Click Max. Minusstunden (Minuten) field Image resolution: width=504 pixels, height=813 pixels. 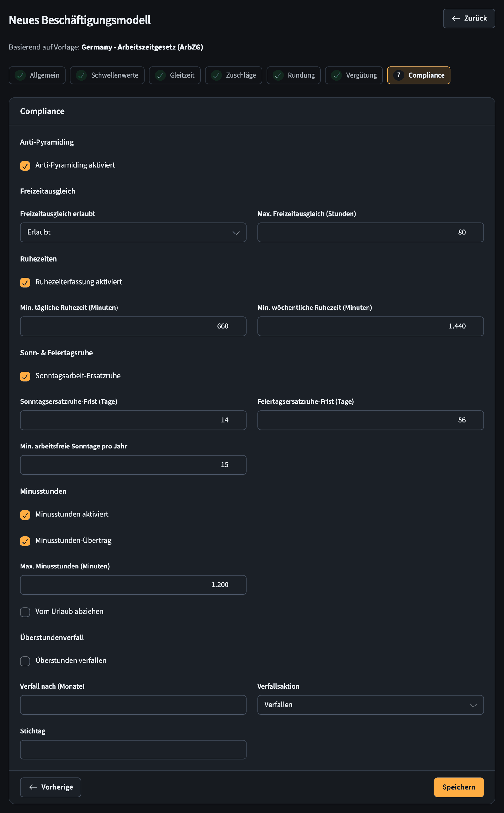click(x=133, y=585)
